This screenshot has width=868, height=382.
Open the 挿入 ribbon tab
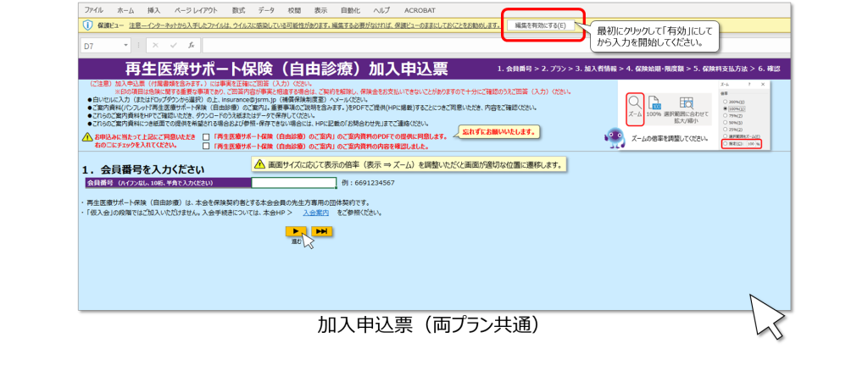click(154, 10)
